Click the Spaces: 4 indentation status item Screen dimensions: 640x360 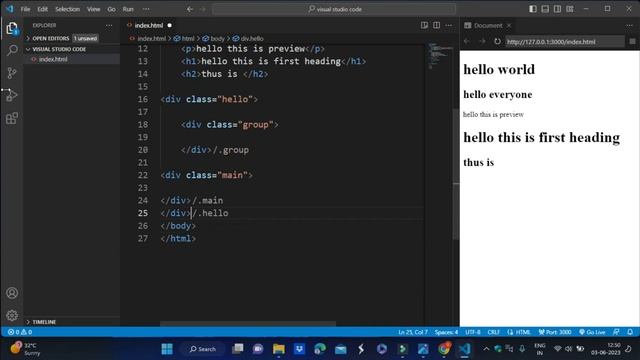click(446, 332)
